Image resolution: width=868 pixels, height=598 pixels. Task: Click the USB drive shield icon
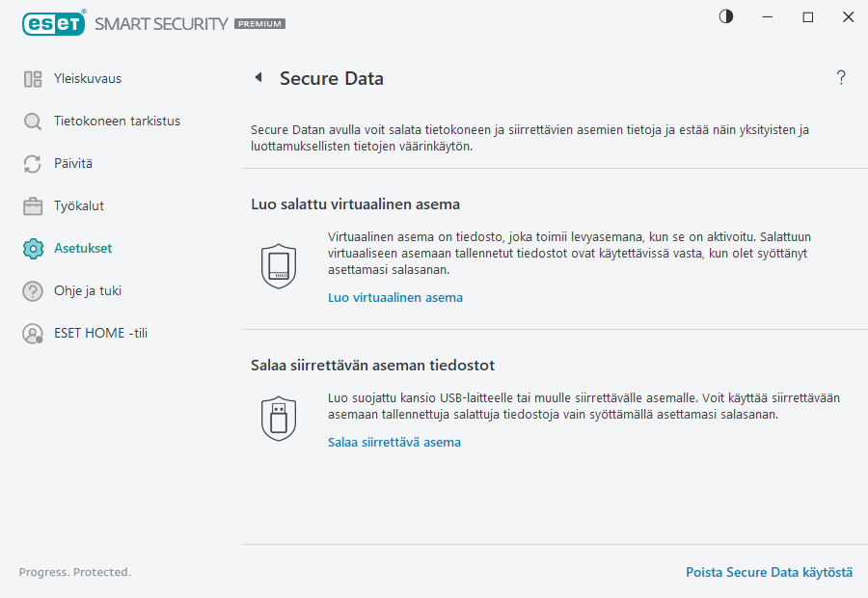[279, 417]
